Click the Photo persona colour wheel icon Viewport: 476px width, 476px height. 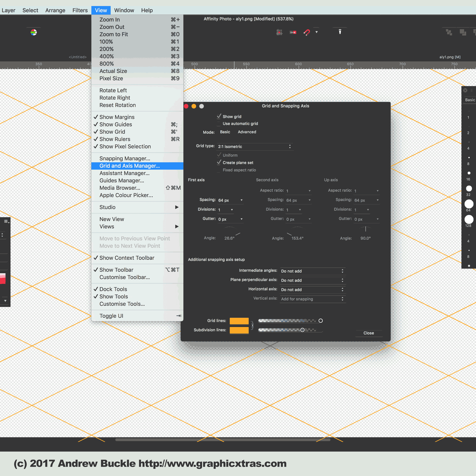(34, 32)
